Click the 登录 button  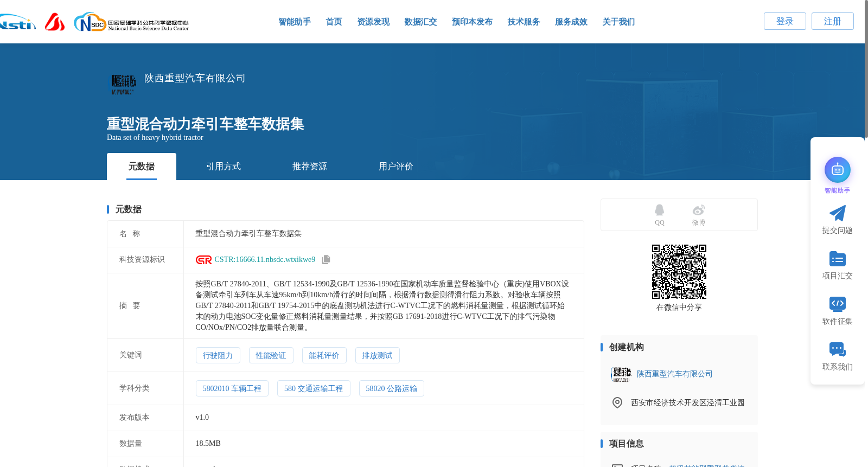coord(785,21)
